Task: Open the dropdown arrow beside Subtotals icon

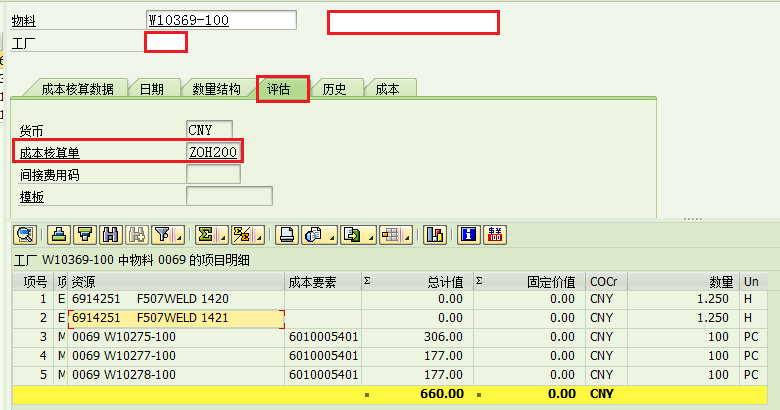Action: [x=259, y=234]
